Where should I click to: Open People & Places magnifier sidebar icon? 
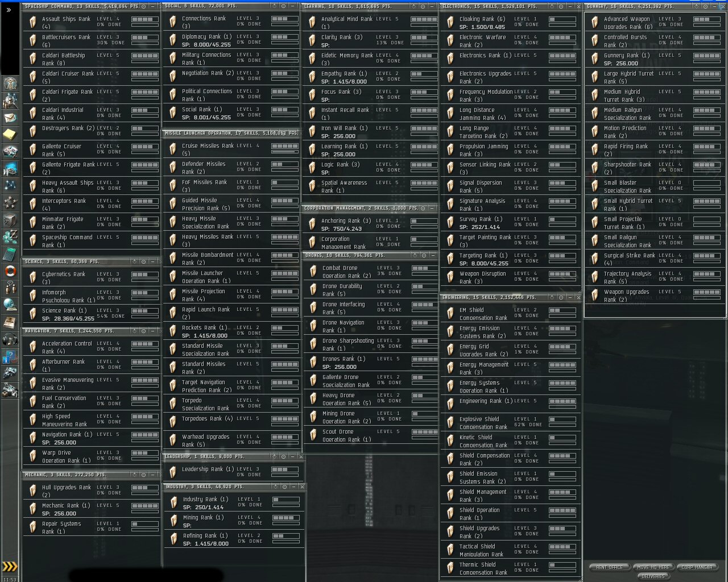click(x=10, y=101)
